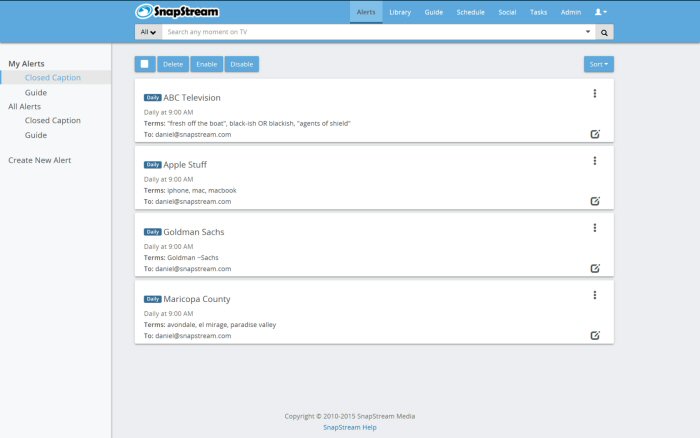700x438 pixels.
Task: Open the Schedule tab
Action: (x=471, y=12)
